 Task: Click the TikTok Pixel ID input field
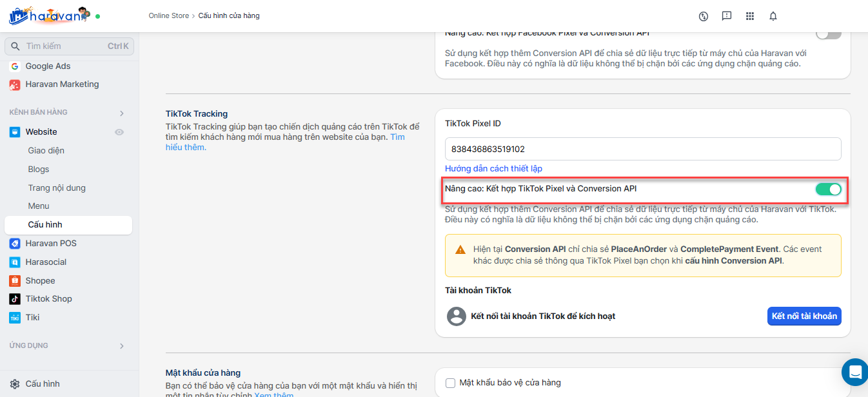tap(643, 149)
